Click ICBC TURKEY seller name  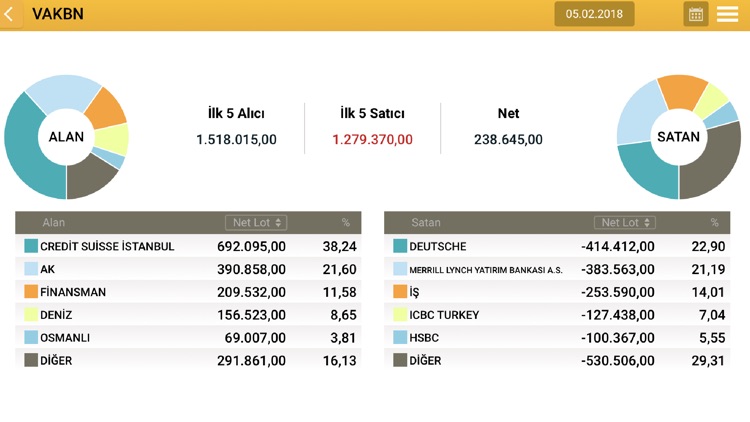point(444,315)
